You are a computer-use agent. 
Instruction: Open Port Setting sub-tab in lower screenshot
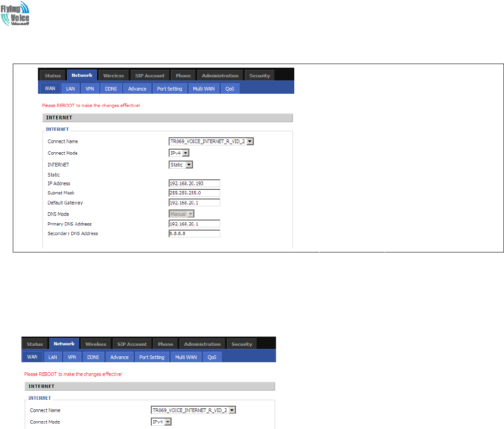pos(152,357)
